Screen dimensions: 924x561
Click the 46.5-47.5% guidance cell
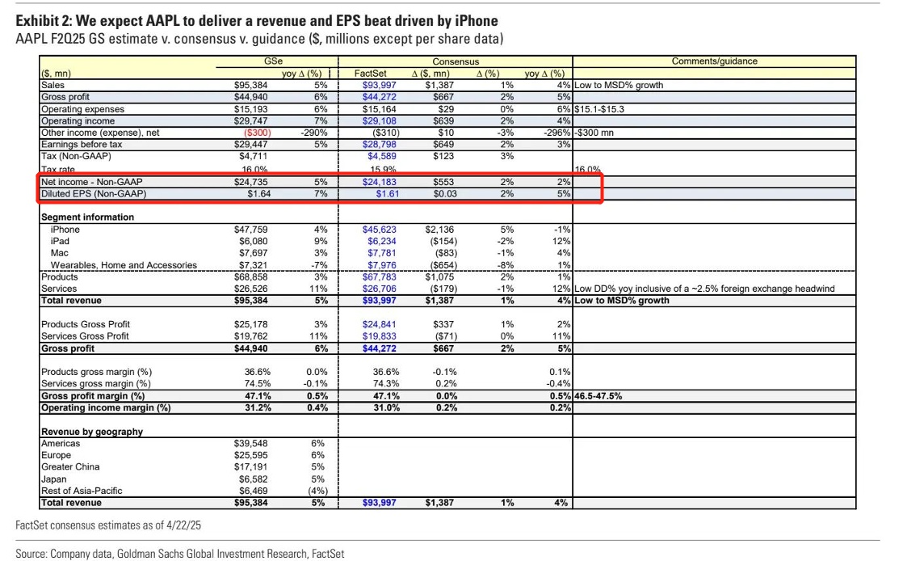pos(598,396)
